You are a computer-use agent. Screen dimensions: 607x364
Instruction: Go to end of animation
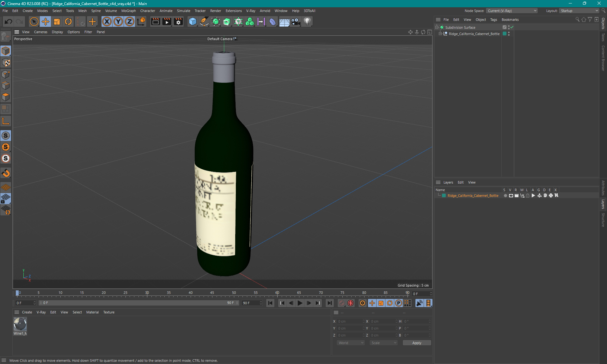[x=329, y=303]
